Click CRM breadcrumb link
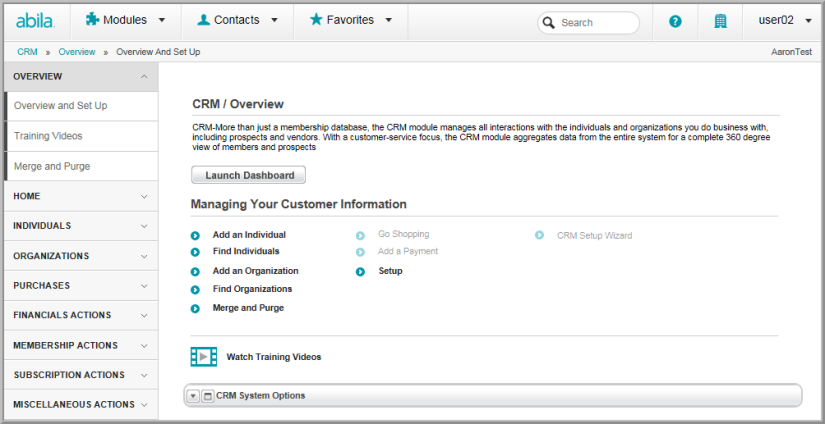This screenshot has width=825, height=424. 27,52
